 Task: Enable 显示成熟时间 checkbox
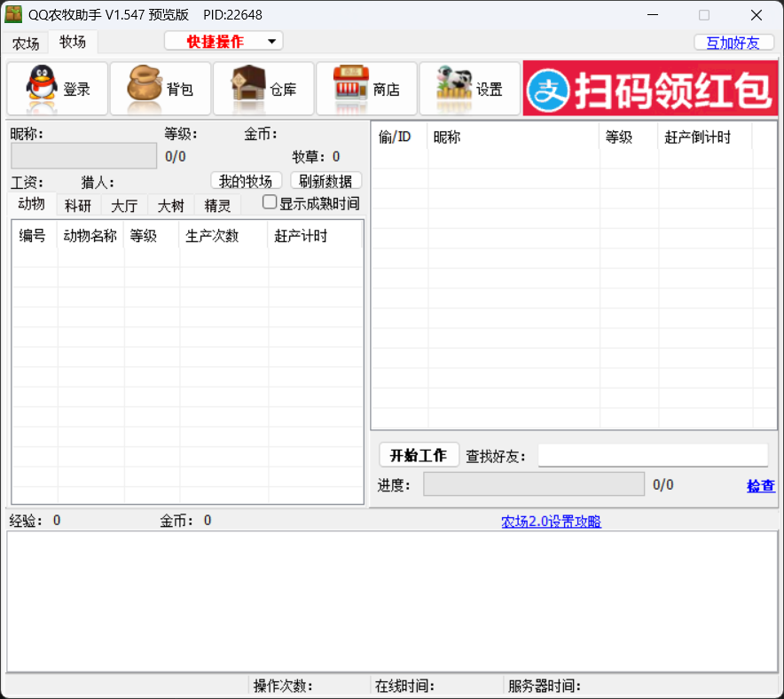[x=269, y=202]
